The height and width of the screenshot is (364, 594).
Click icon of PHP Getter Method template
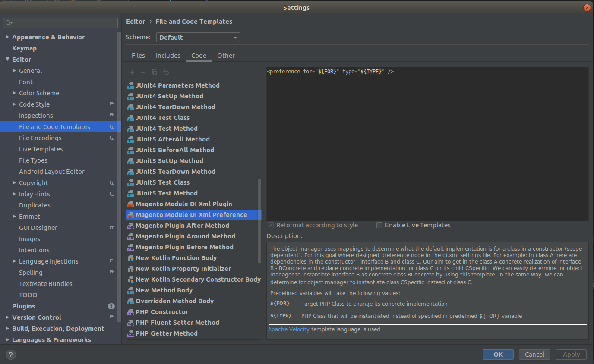pyautogui.click(x=130, y=333)
